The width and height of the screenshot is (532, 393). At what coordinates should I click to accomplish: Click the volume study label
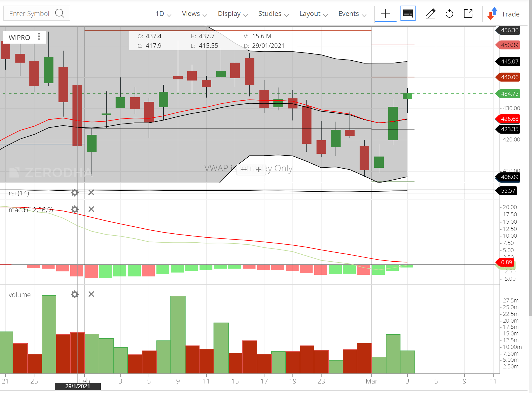(20, 295)
